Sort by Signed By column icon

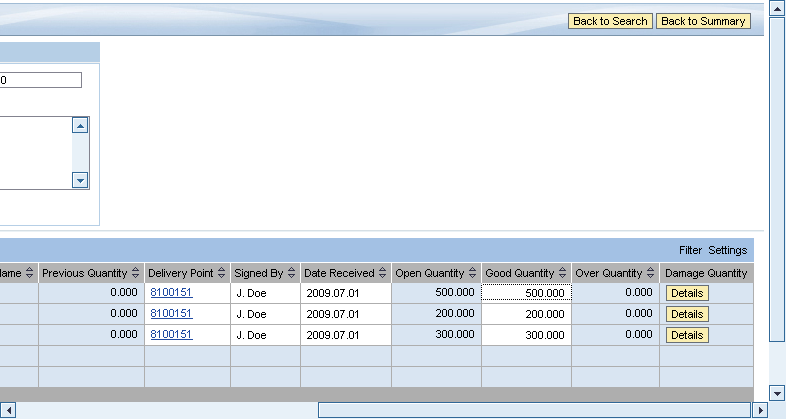coord(292,273)
